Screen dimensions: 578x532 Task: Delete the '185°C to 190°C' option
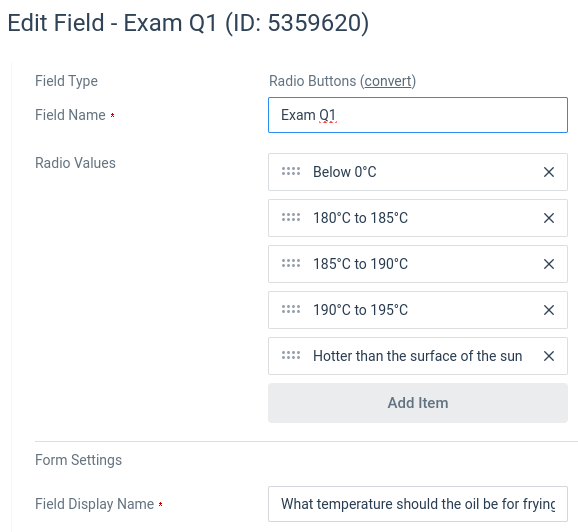click(x=549, y=264)
